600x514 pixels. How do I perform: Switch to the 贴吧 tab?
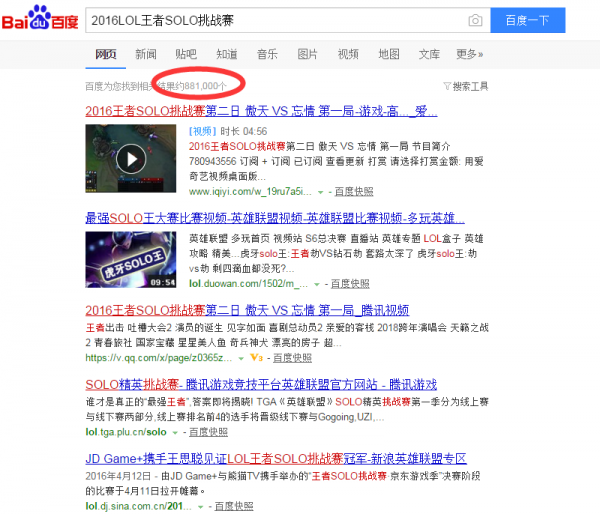(186, 54)
